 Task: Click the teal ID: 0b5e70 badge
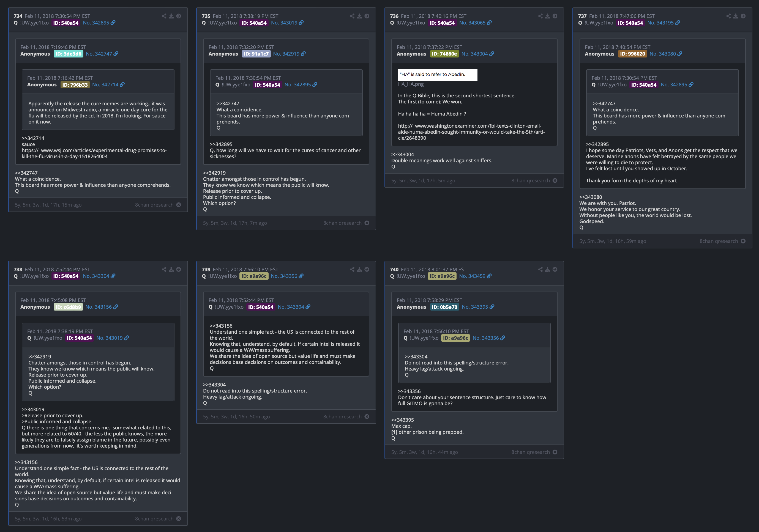tap(445, 307)
